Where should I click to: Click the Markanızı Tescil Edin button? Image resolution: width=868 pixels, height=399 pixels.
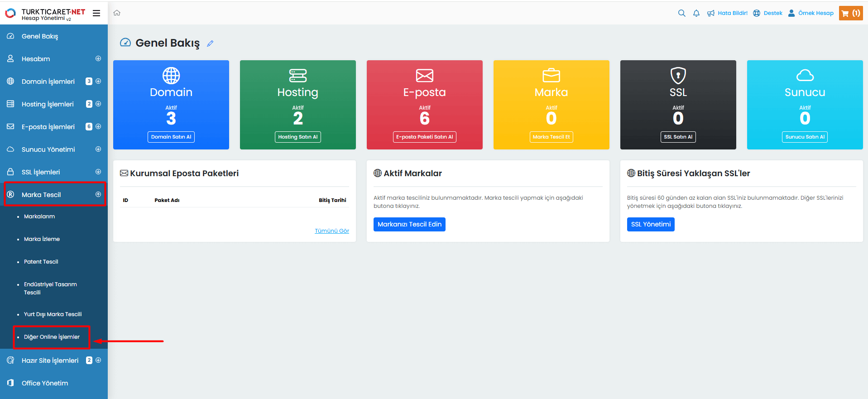pyautogui.click(x=409, y=225)
